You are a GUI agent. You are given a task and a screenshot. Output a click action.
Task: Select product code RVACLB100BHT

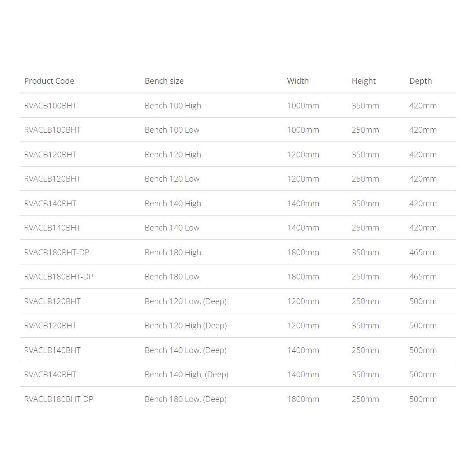coord(52,130)
